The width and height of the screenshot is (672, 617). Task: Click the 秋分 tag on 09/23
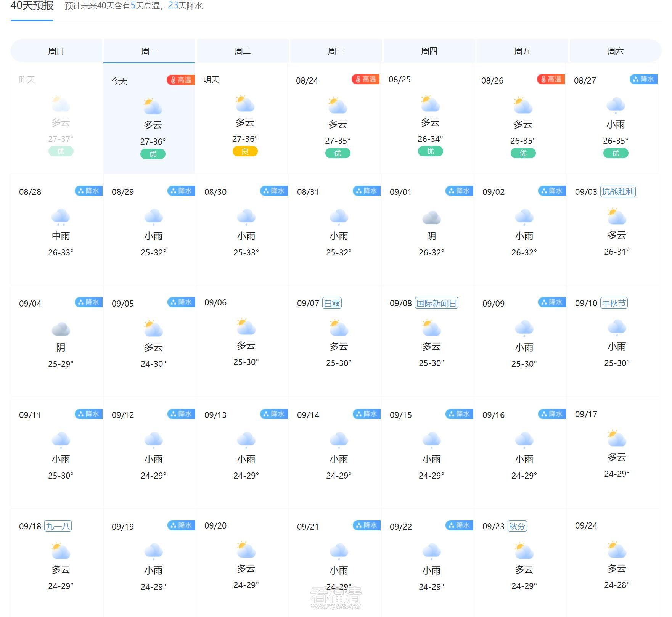518,526
